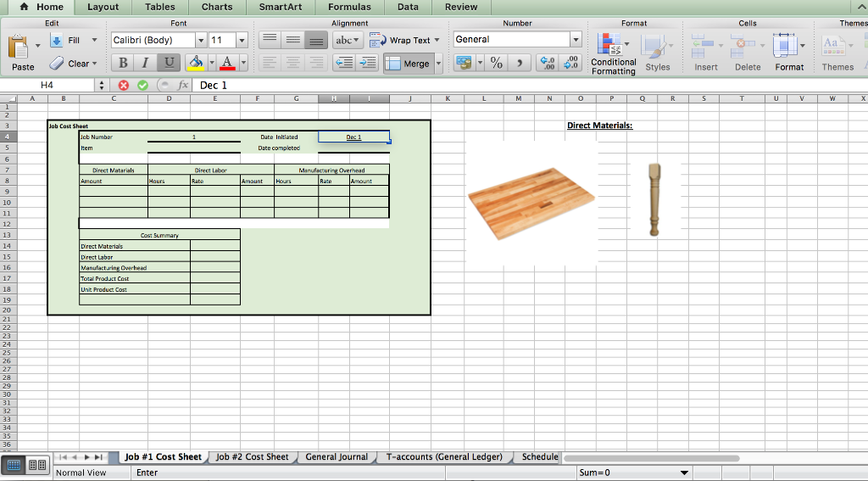Toggle Underline formatting
Viewport: 868px width, 481px height.
tap(169, 63)
